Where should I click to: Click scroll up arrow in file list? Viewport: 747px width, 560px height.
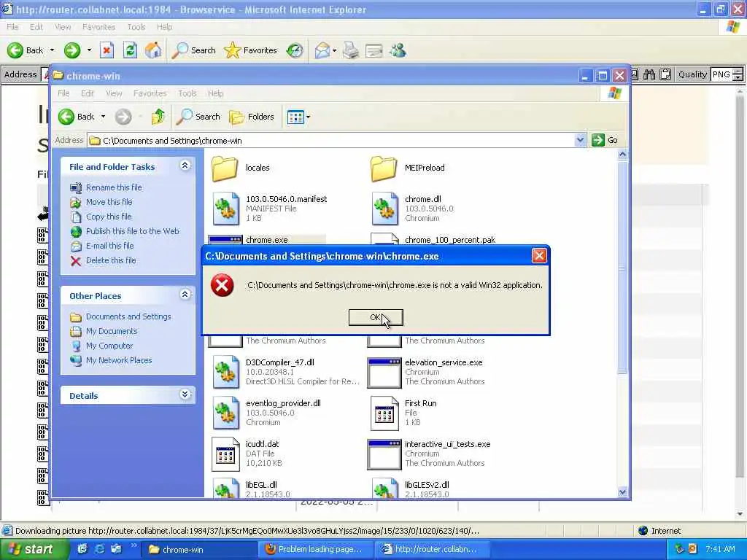point(622,155)
